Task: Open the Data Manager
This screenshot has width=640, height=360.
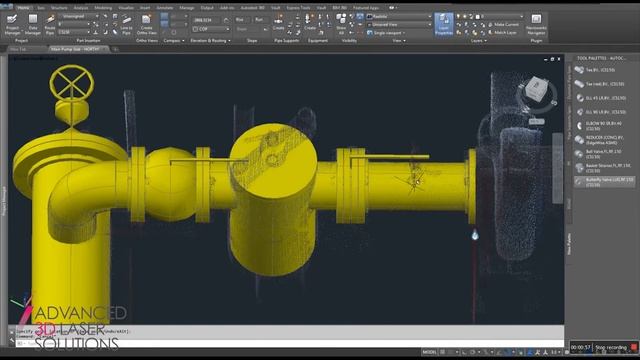Action: click(x=33, y=24)
